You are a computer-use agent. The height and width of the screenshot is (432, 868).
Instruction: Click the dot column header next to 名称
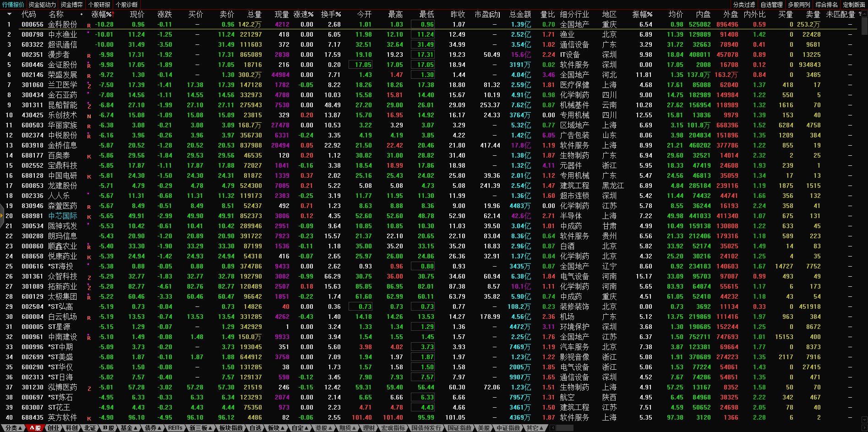(82, 14)
